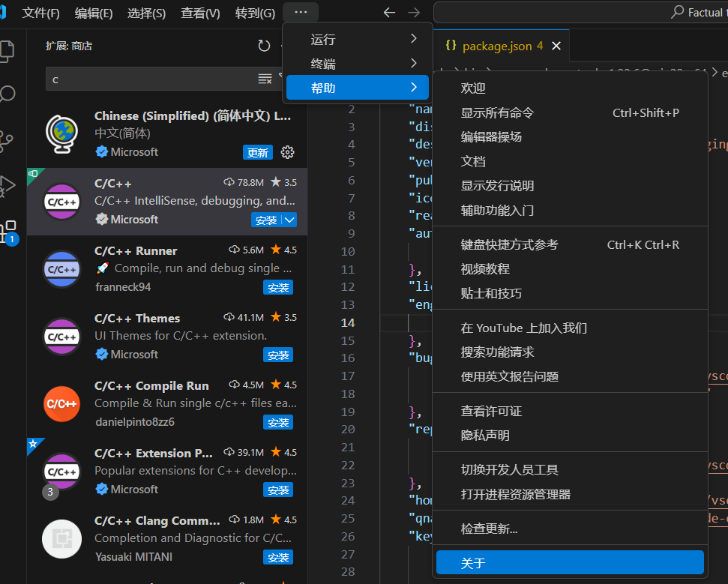
Task: Install the C/C++ Compile Run extension
Action: coord(278,423)
